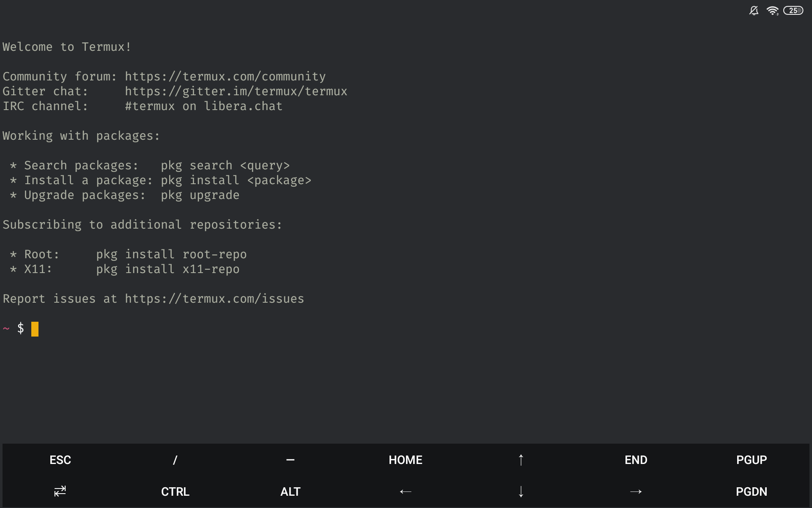
Task: Click the terminal cursor at the prompt
Action: [x=35, y=329]
